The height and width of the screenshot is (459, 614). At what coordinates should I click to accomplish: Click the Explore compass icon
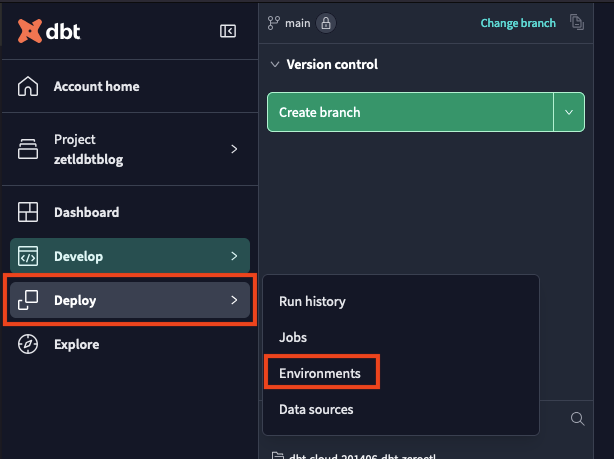[28, 344]
